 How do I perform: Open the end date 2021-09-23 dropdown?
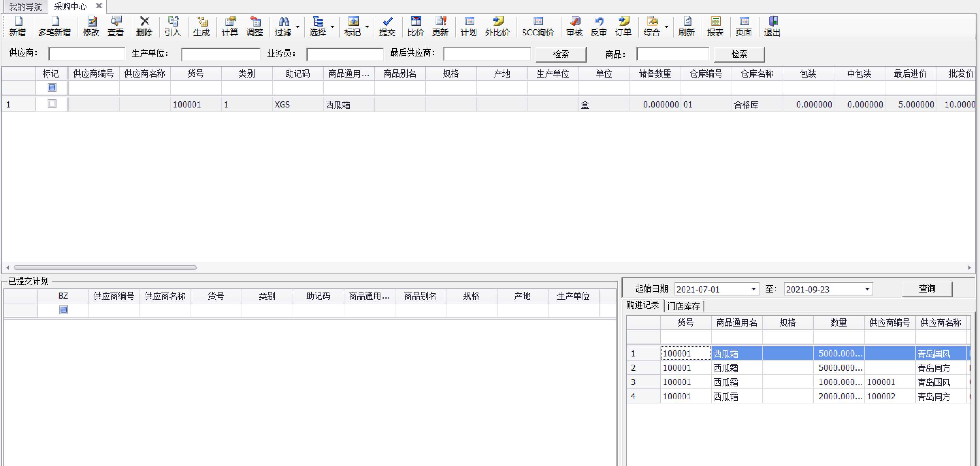point(867,289)
